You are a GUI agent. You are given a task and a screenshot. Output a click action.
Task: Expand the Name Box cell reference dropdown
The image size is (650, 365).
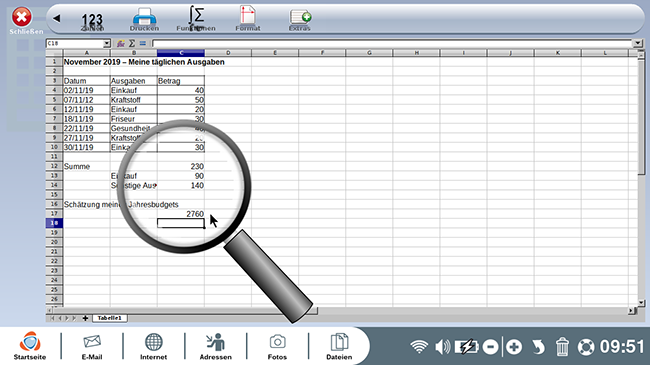click(x=107, y=43)
